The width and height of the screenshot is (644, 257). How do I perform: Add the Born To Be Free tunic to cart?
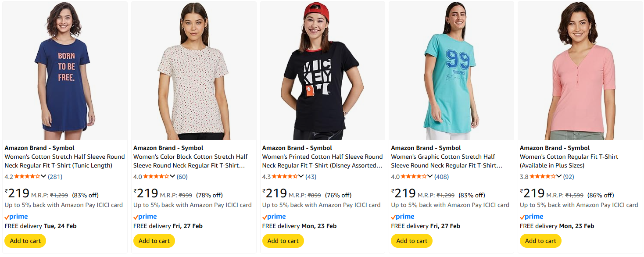click(x=25, y=241)
